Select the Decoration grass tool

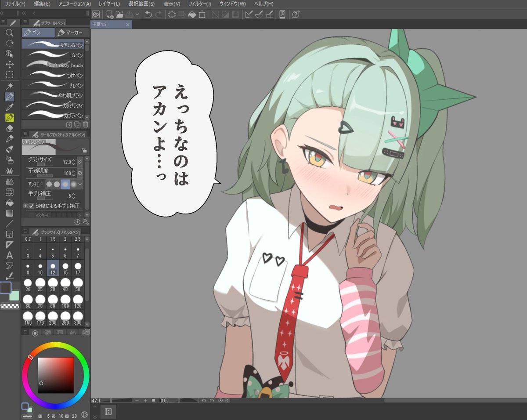click(9, 170)
